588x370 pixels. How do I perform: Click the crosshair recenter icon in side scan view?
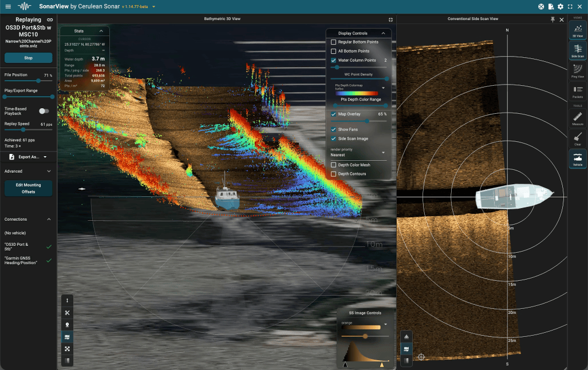(421, 357)
